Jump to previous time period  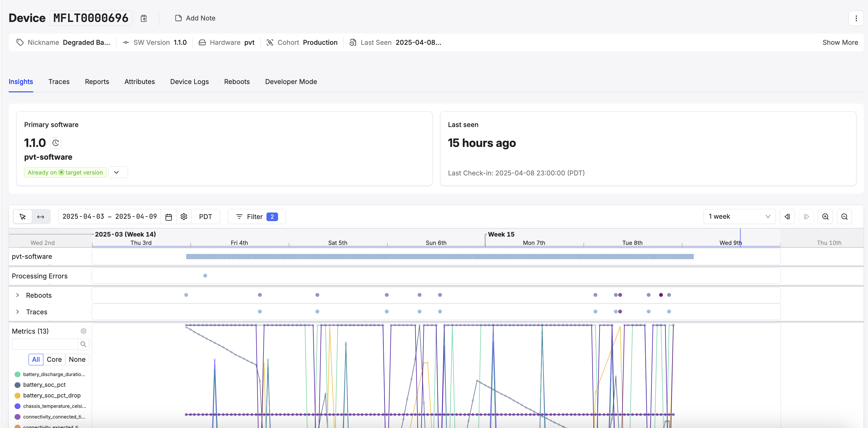pyautogui.click(x=787, y=217)
